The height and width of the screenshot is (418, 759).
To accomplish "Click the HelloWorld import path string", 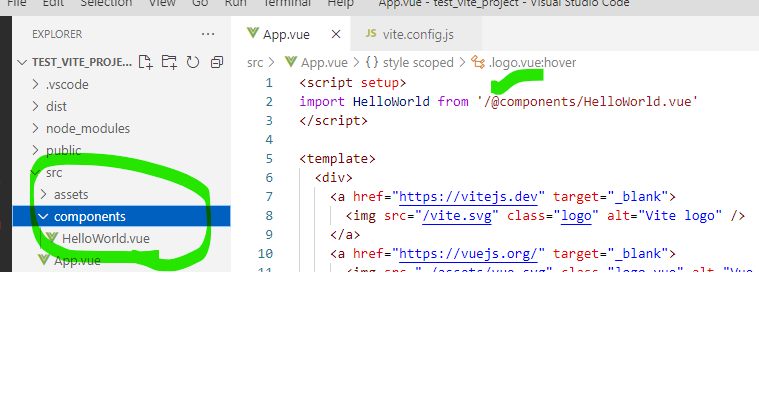I will [587, 102].
